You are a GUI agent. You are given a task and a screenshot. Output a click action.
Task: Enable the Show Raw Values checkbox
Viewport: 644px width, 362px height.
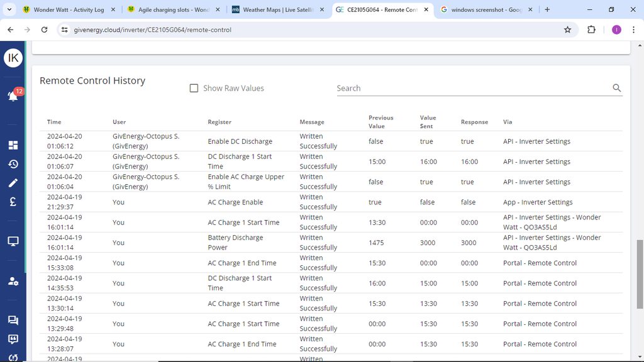click(194, 89)
